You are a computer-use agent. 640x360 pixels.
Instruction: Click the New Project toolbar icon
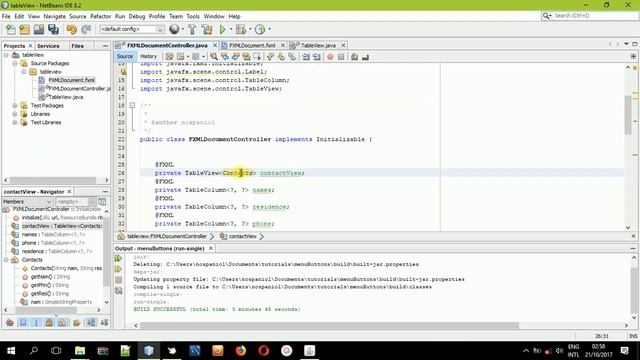point(24,29)
